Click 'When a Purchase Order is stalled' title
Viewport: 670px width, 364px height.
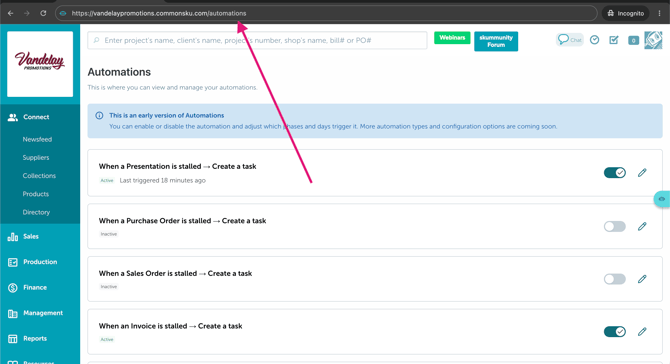(182, 221)
